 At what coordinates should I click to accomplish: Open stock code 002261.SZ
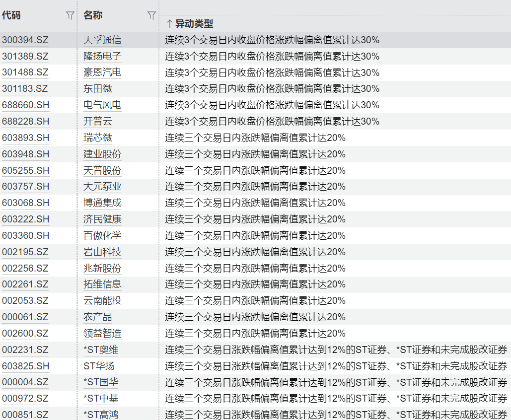(x=25, y=284)
